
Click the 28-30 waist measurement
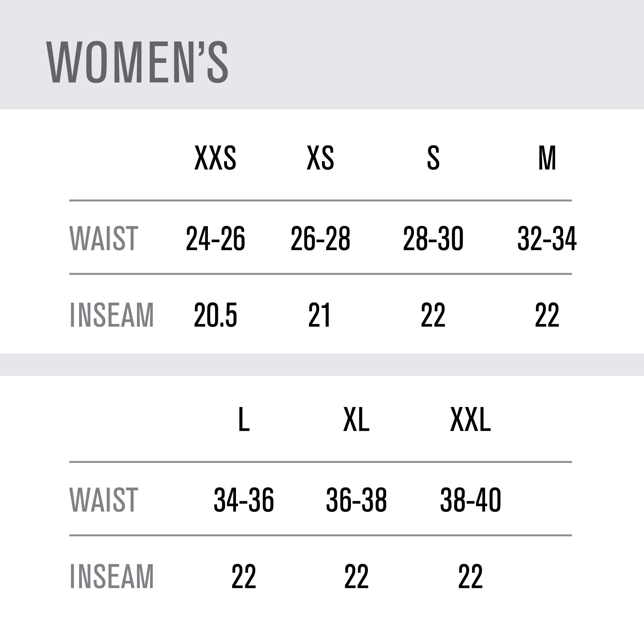point(433,238)
